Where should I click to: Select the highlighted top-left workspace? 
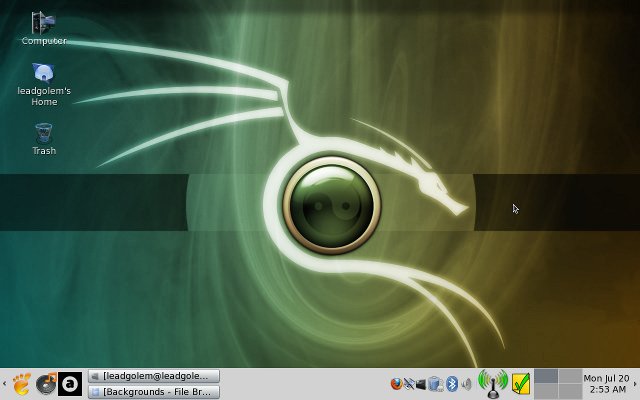pos(546,376)
